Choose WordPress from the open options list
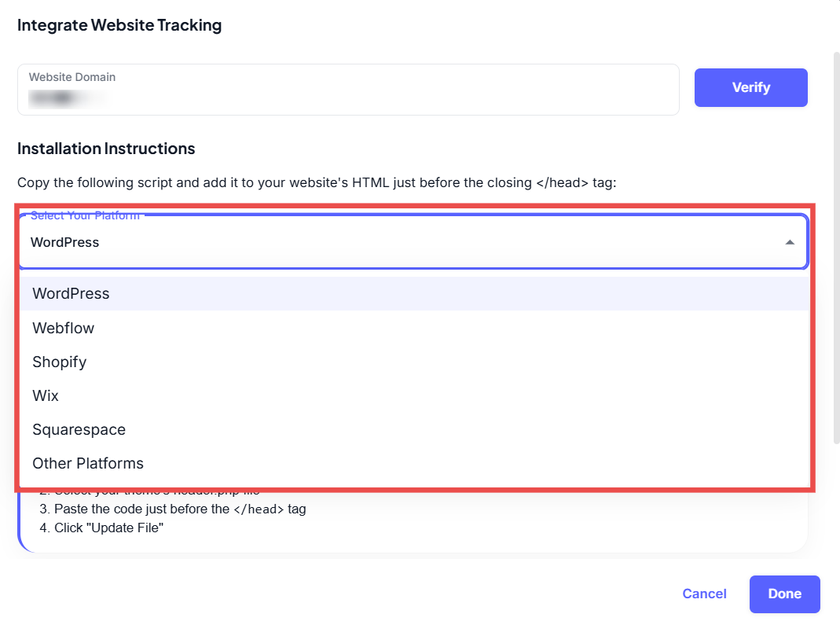 [x=71, y=293]
